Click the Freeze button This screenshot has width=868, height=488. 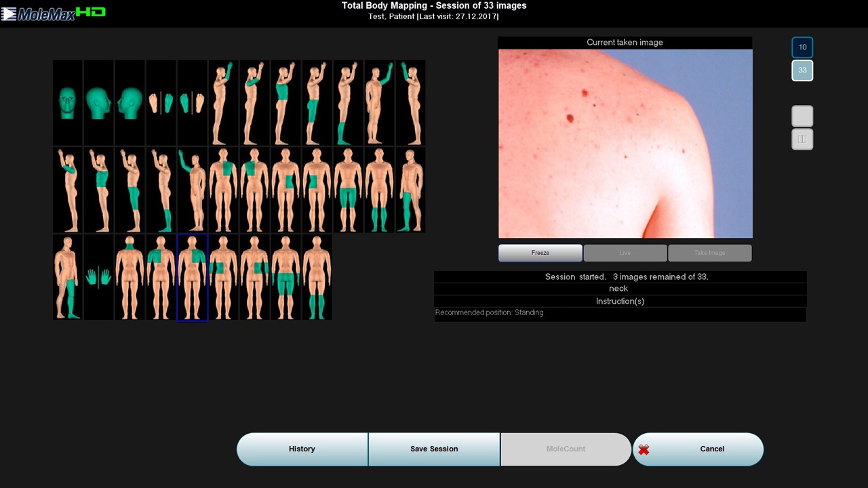540,253
